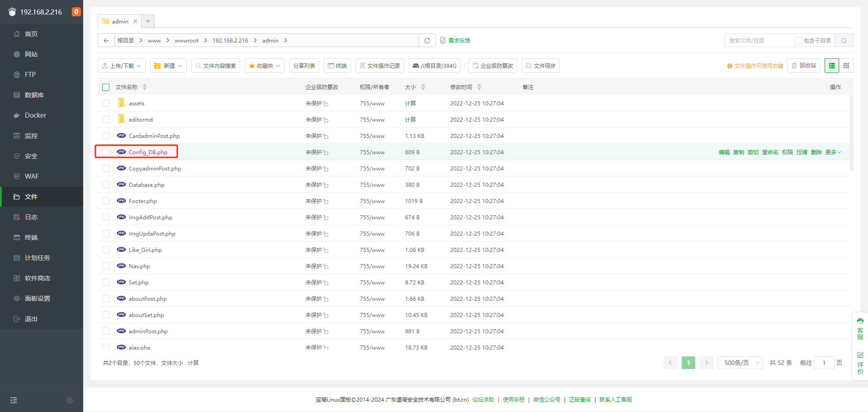Open 文件操作记录 file operation log
The height and width of the screenshot is (412, 868).
pos(380,66)
